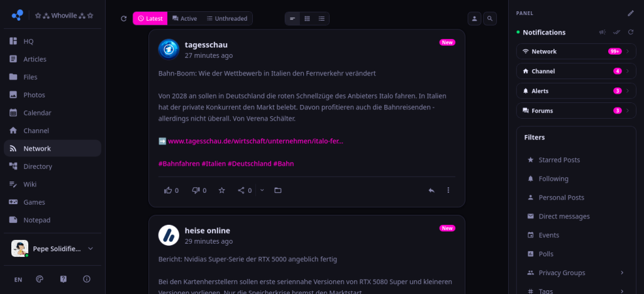Switch to the Unthreaded stream tab
Image resolution: width=644 pixels, height=294 pixels.
[226, 18]
